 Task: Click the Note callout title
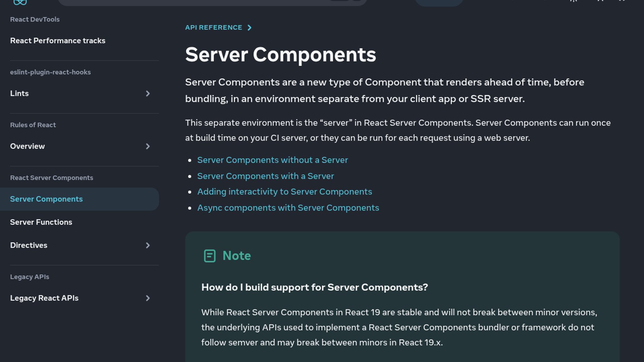(236, 256)
